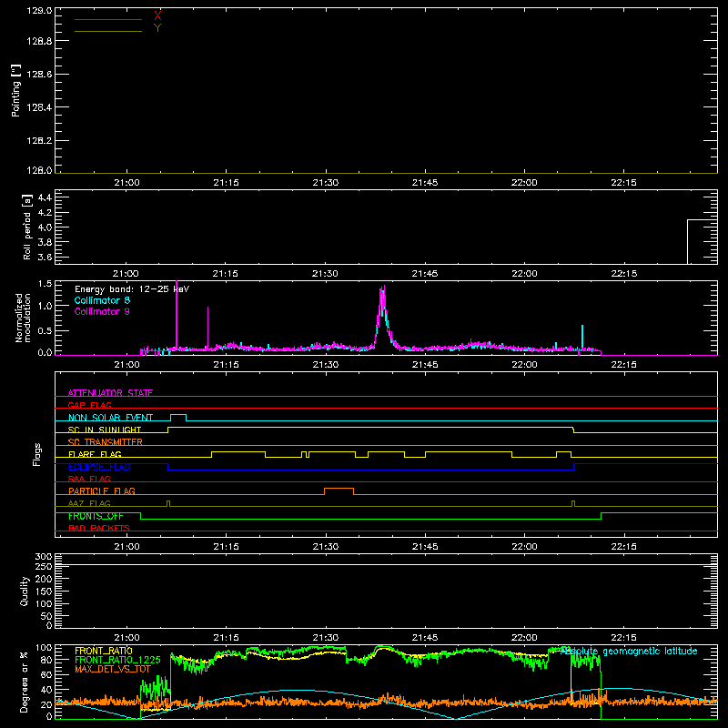Click the 129.0 tick in Pointing panel
The width and height of the screenshot is (728, 728).
pos(39,10)
